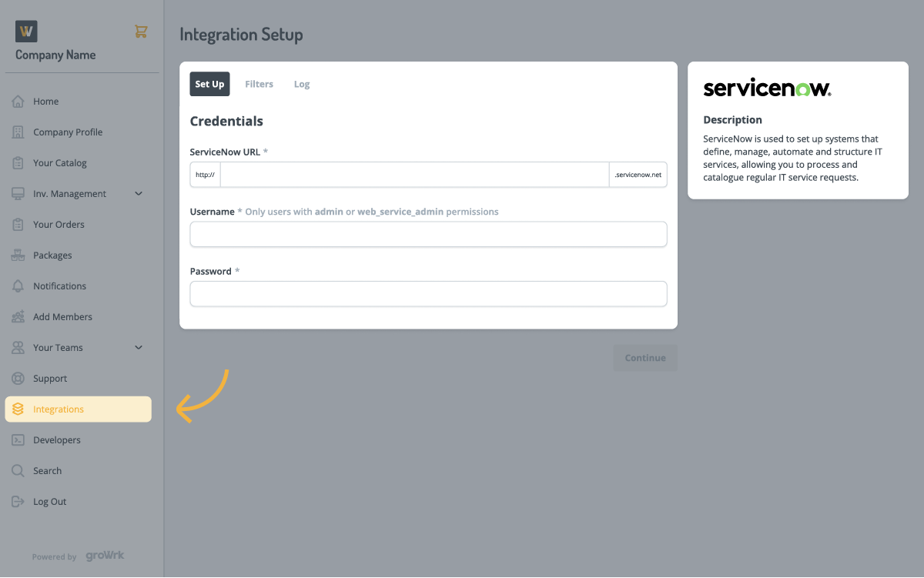924x578 pixels.
Task: Click the Packages icon
Action: 17,255
